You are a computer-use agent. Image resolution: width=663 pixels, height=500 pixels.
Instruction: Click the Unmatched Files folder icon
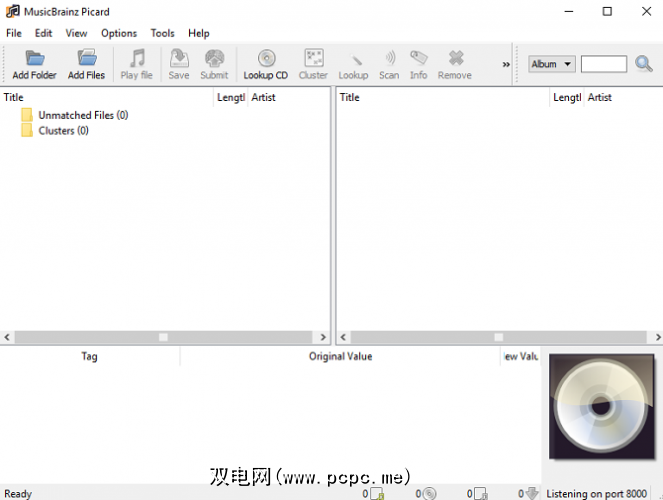coord(27,115)
